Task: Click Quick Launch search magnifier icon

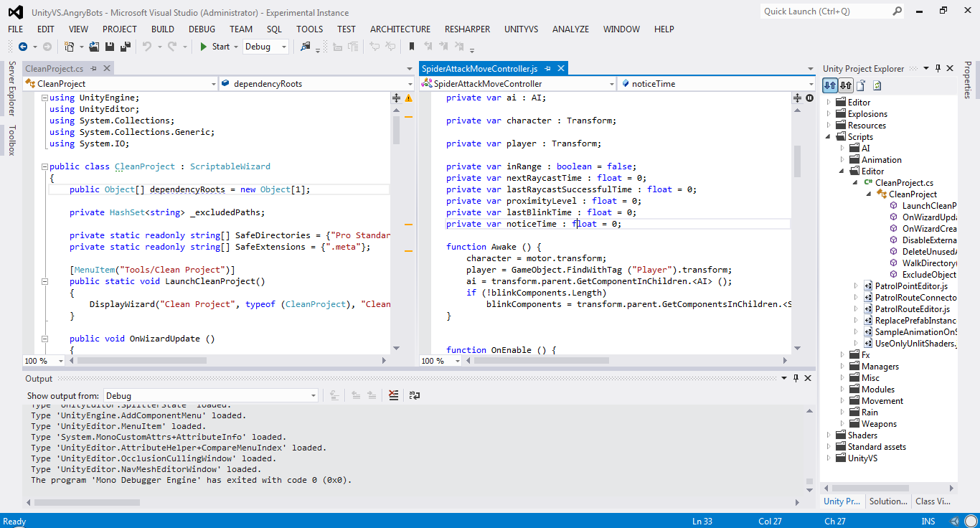Action: pos(897,11)
